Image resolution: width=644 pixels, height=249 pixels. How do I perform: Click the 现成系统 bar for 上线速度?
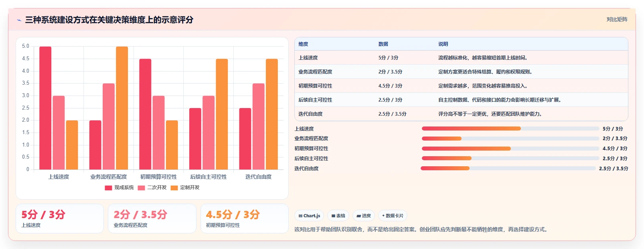pyautogui.click(x=45, y=108)
